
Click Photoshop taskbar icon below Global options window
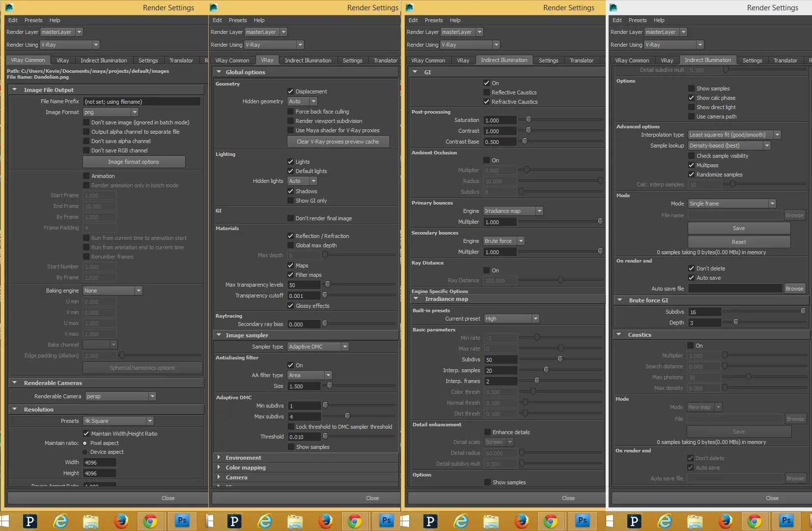(387, 521)
